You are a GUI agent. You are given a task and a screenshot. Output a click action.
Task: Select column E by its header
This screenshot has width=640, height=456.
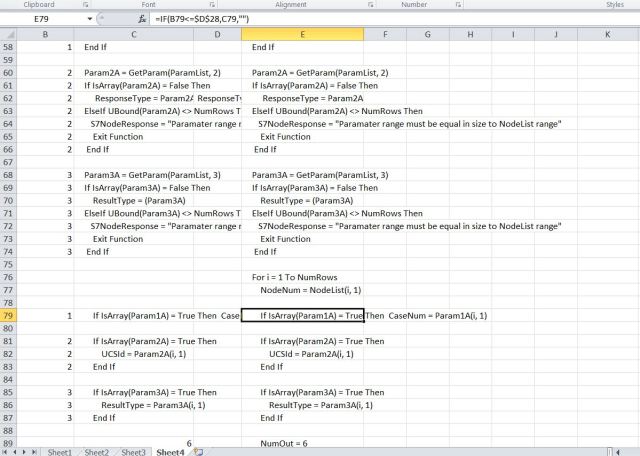302,35
